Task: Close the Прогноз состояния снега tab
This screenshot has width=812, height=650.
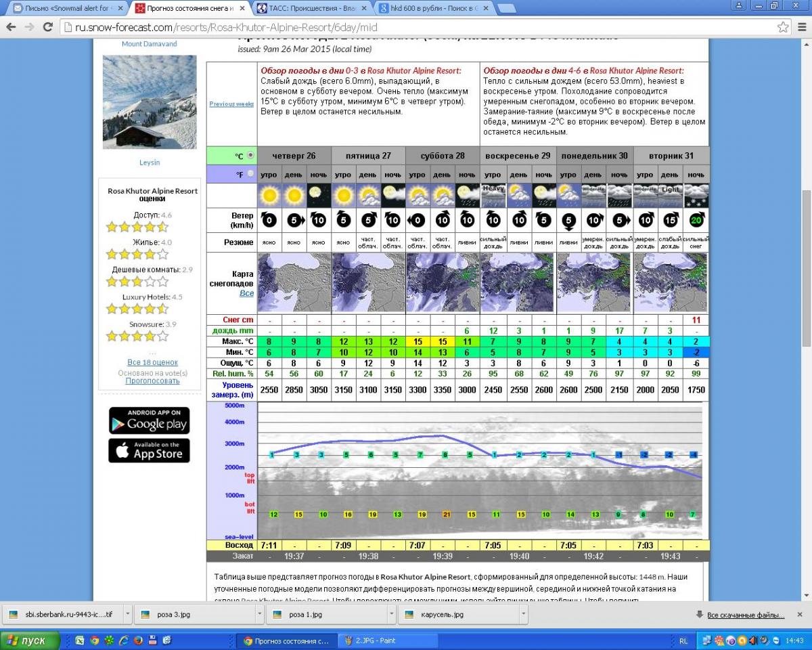Action: coord(242,8)
